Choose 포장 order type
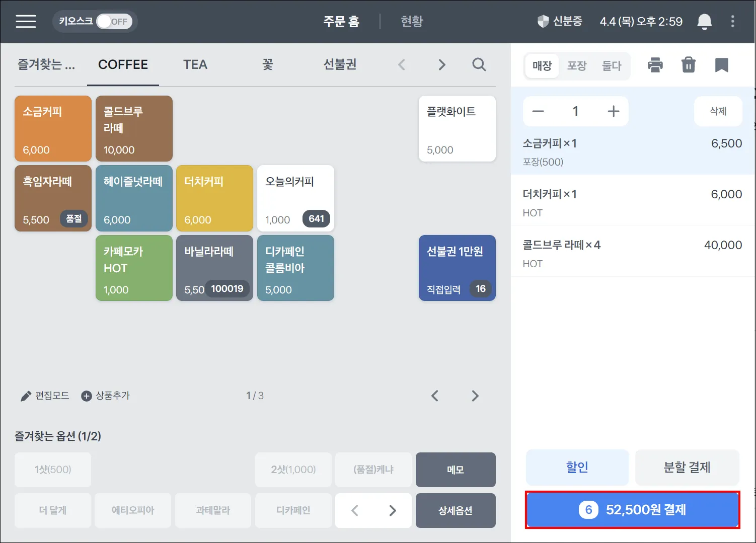Screen dimensions: 756x543 coord(577,66)
